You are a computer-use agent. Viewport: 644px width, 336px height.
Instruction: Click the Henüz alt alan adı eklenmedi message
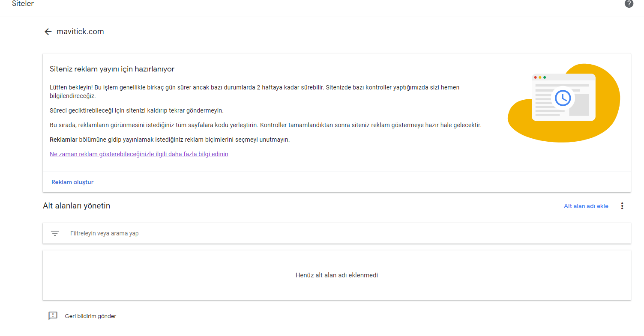(337, 275)
